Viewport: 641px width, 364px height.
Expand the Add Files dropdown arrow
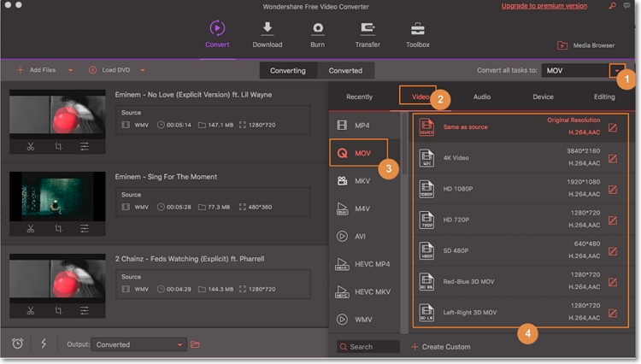70,70
